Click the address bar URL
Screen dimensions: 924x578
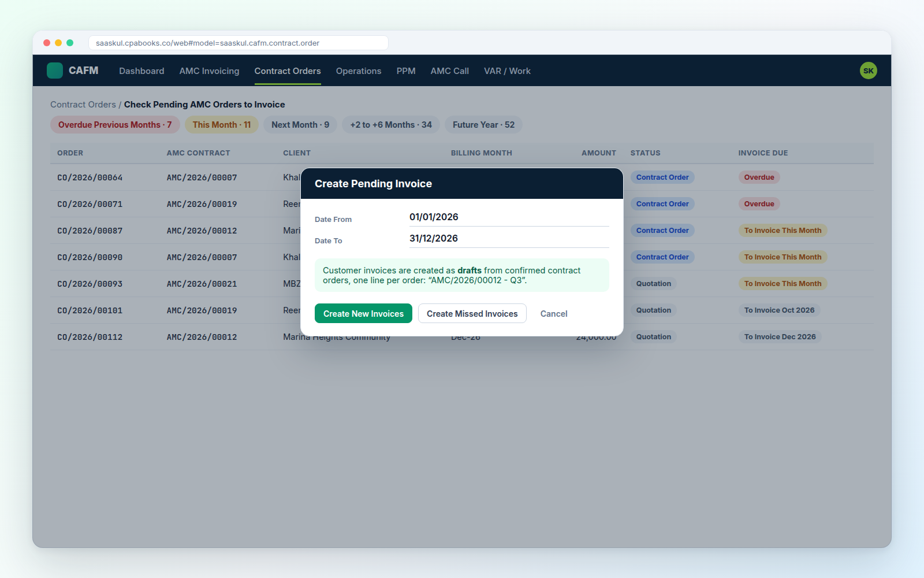[x=238, y=43]
